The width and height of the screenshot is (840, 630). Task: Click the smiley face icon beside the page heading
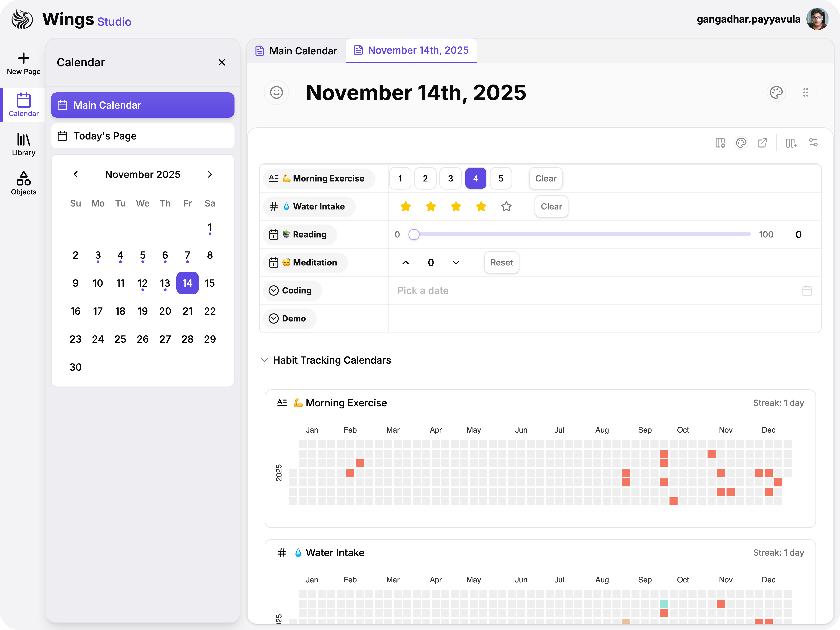(276, 92)
